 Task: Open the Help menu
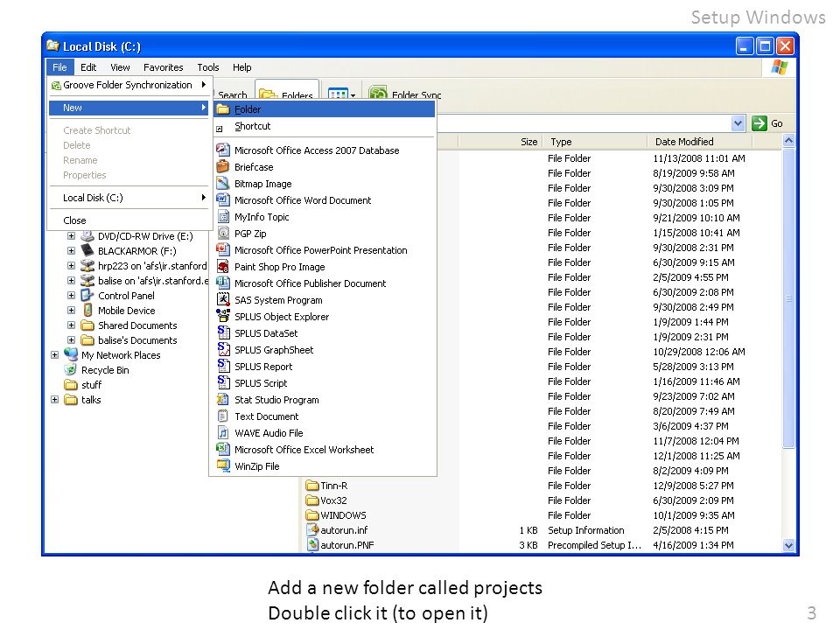(242, 67)
